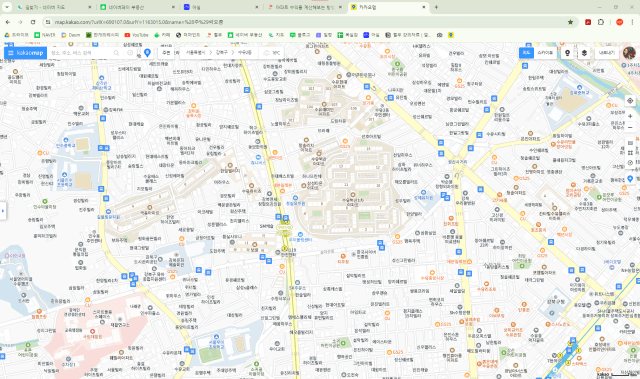Image resolution: width=640 pixels, height=379 pixels.
Task: Open the 수유동 neighborhood dropdown
Action: coord(245,53)
